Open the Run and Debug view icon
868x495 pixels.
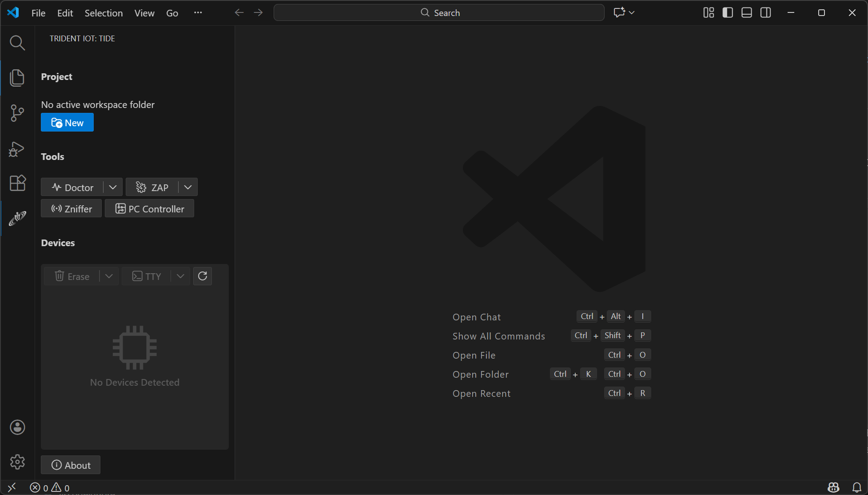(17, 149)
